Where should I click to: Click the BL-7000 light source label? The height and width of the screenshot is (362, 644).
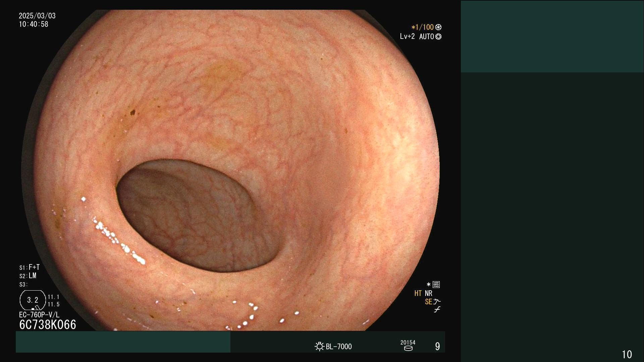point(339,347)
